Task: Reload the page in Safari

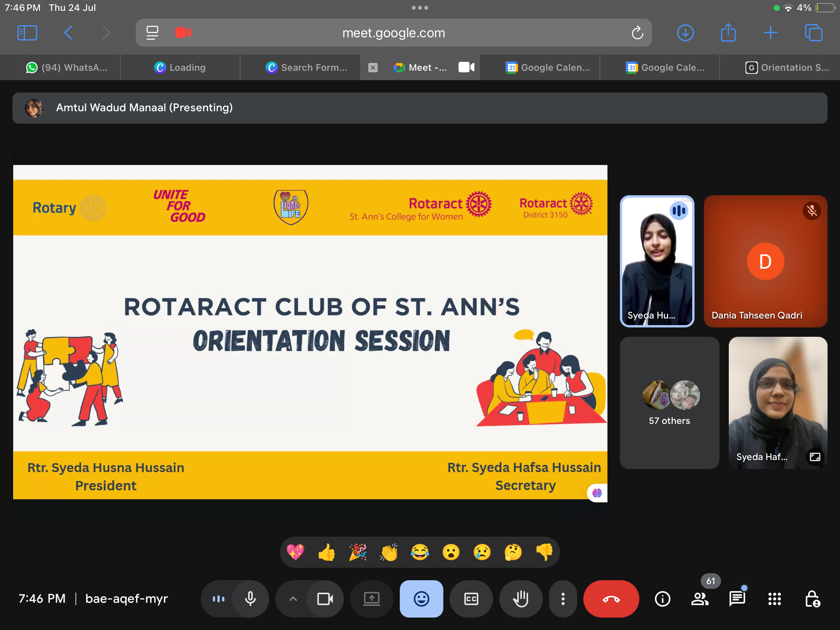Action: point(637,33)
